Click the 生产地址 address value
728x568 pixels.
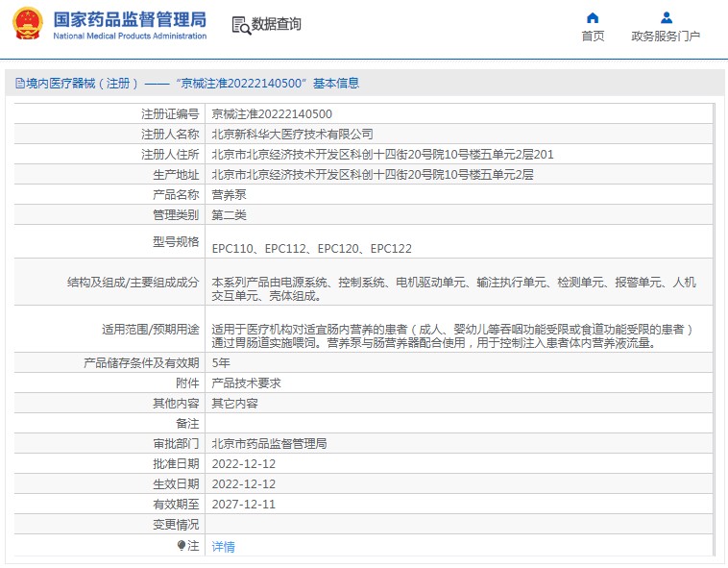[x=373, y=175]
